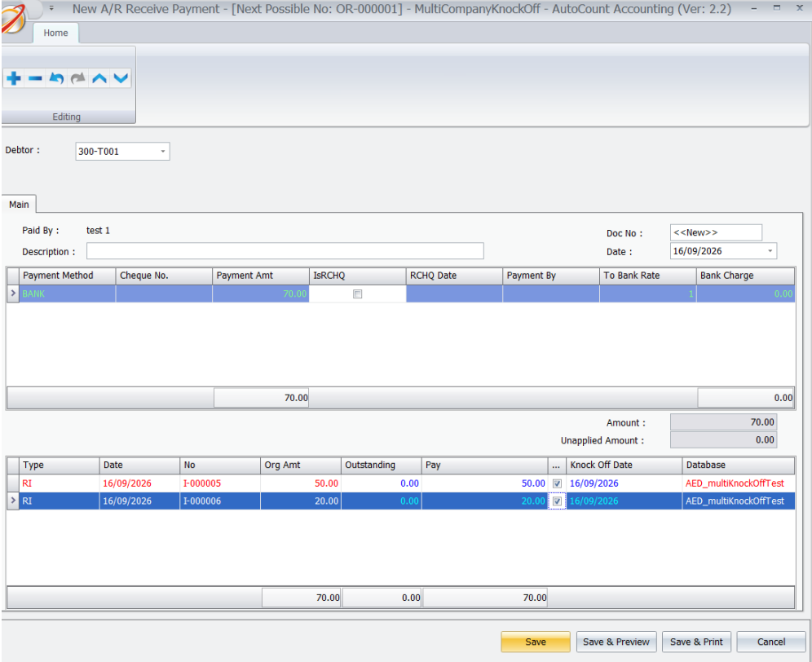Click the Save button
This screenshot has height=662, width=812.
(x=536, y=642)
